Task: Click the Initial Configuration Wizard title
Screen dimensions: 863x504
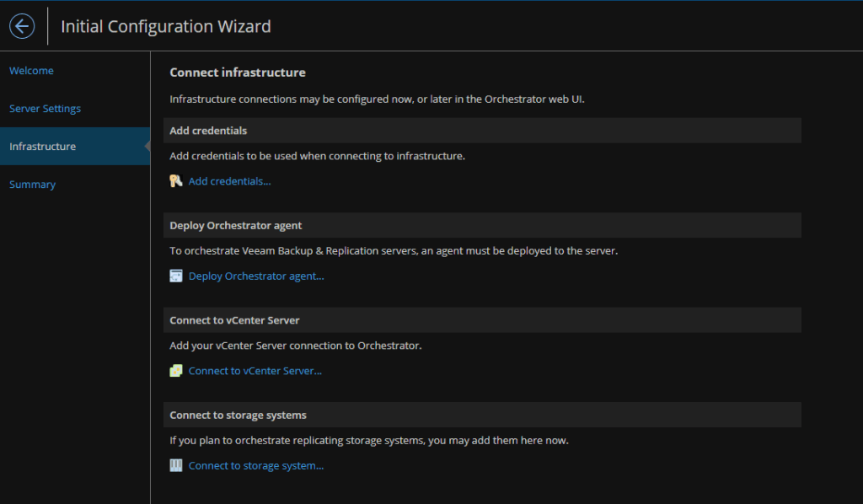Action: [166, 26]
